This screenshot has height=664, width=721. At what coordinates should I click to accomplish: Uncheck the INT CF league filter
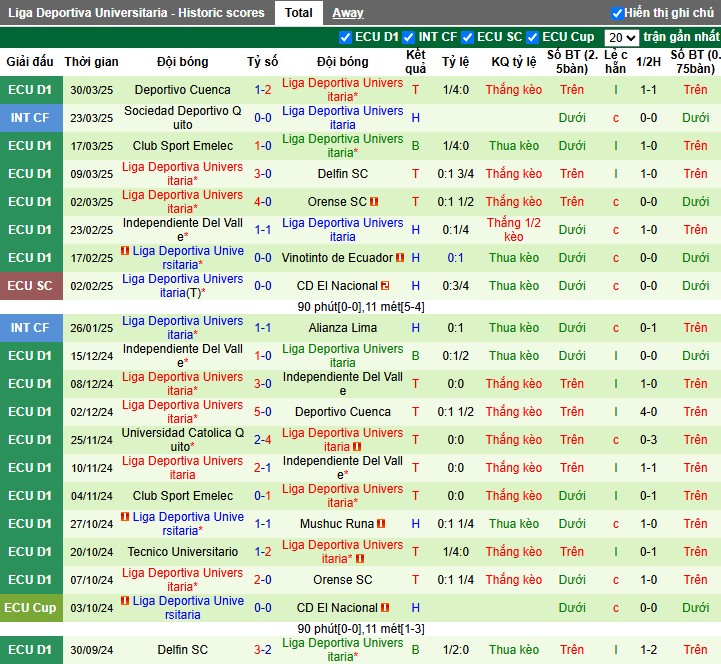coord(408,37)
